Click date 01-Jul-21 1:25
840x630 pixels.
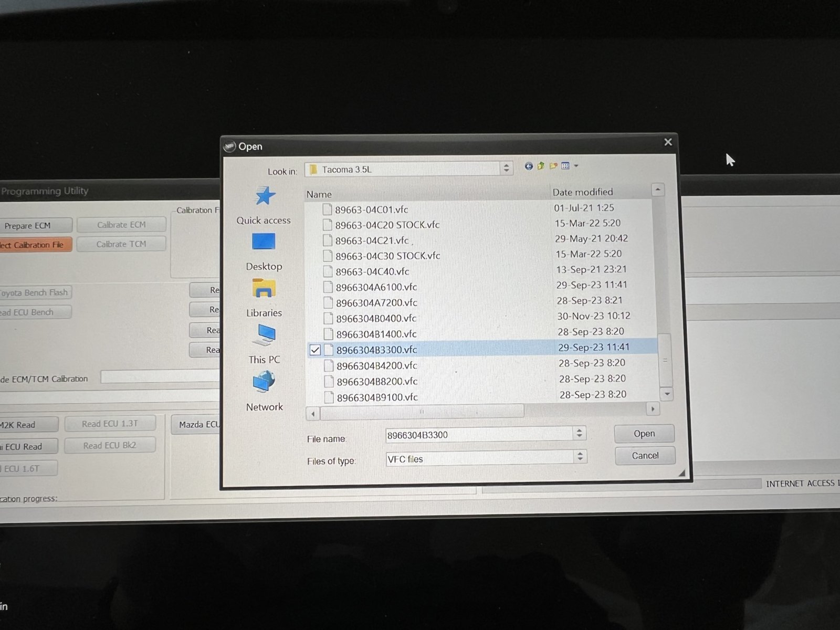tap(584, 208)
